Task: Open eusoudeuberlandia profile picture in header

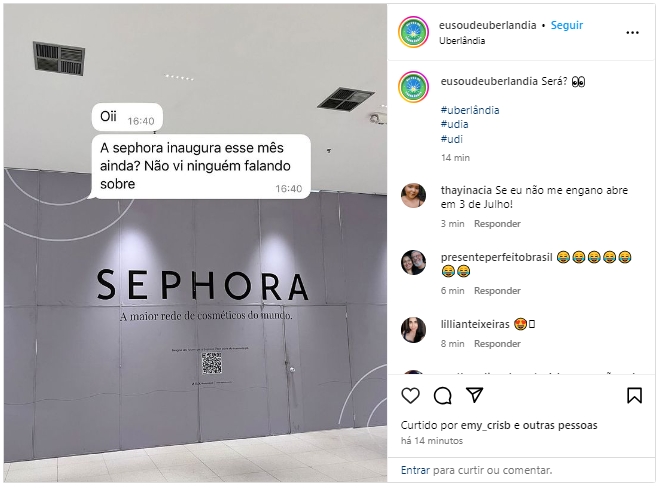Action: pyautogui.click(x=414, y=32)
